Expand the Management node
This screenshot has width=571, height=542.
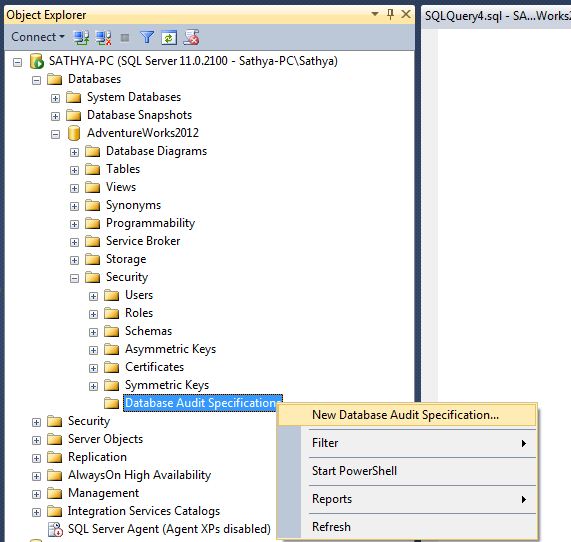pyautogui.click(x=36, y=494)
